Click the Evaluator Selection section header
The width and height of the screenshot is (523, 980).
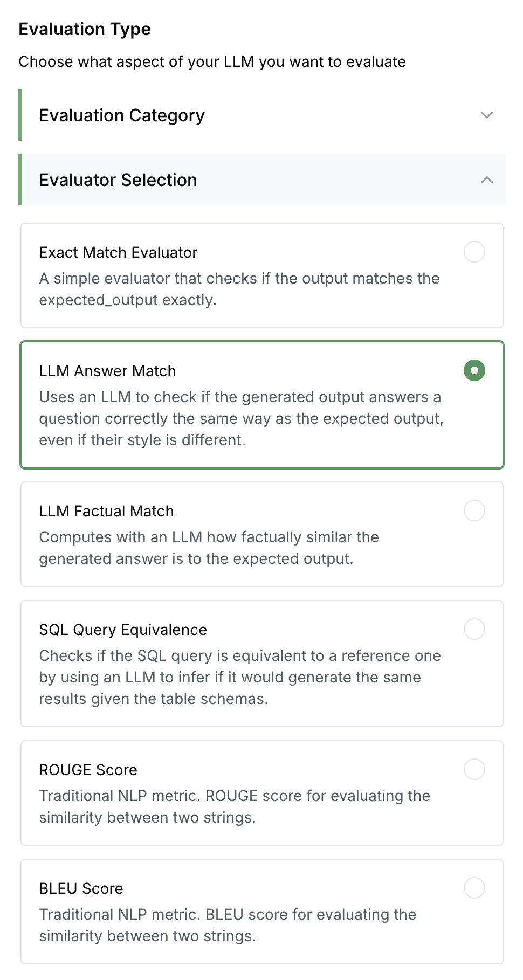click(x=118, y=180)
